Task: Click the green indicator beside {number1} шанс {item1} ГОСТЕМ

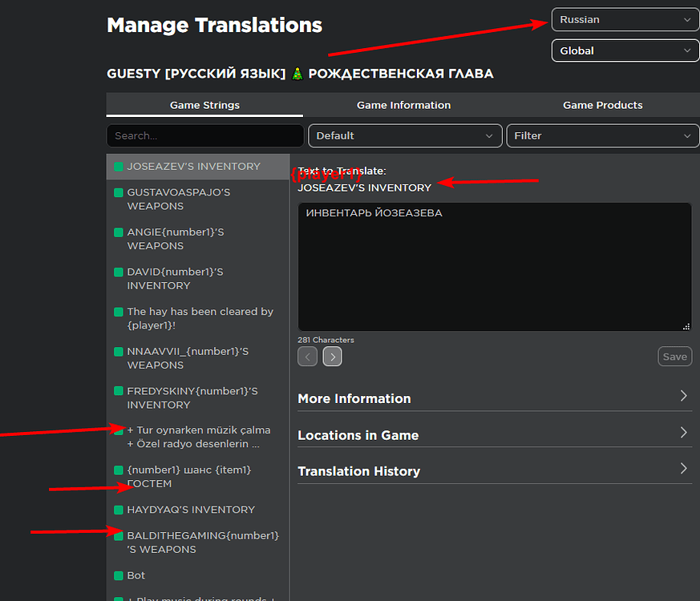Action: click(118, 469)
